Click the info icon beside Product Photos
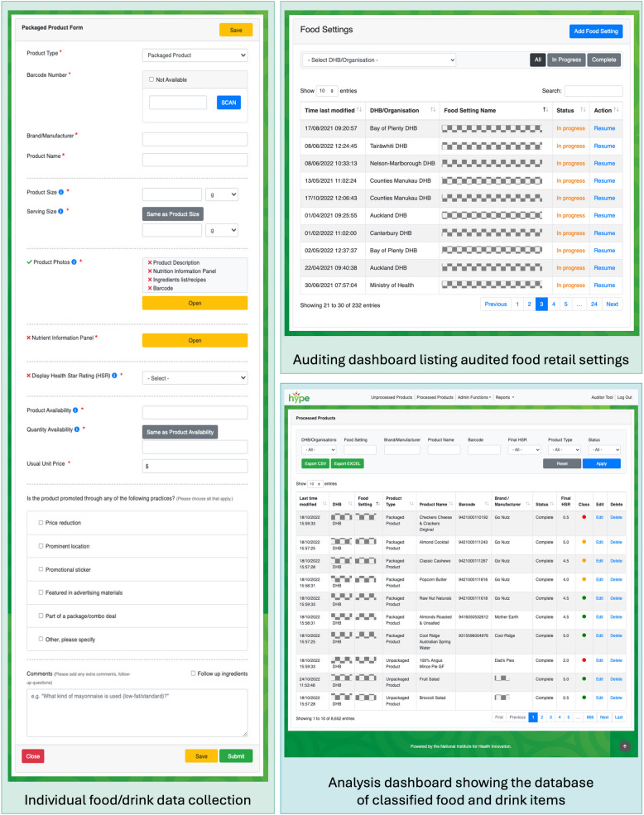Image resolution: width=644 pixels, height=815 pixels. (x=74, y=262)
